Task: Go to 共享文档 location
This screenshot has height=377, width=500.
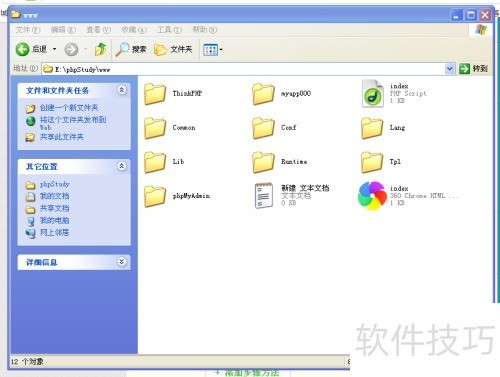Action: (55, 208)
